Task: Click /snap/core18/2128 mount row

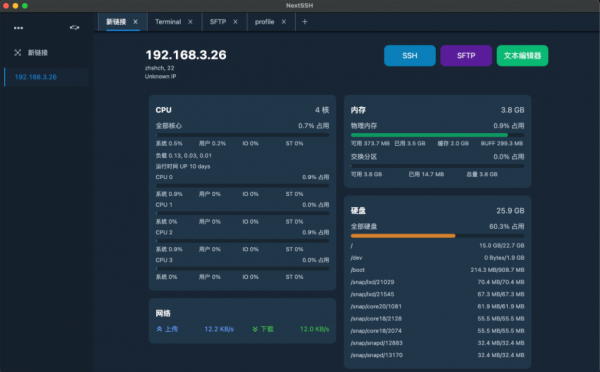Action: click(x=437, y=318)
